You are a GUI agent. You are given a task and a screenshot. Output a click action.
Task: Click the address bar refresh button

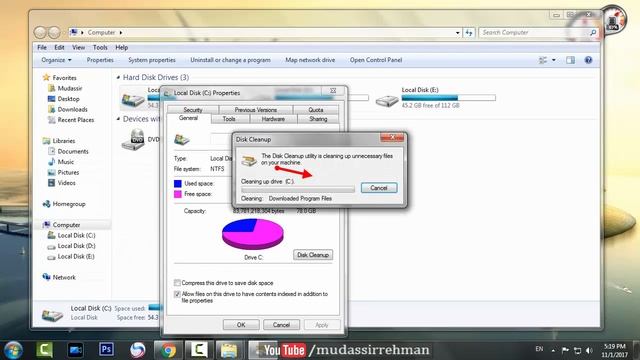click(x=469, y=33)
